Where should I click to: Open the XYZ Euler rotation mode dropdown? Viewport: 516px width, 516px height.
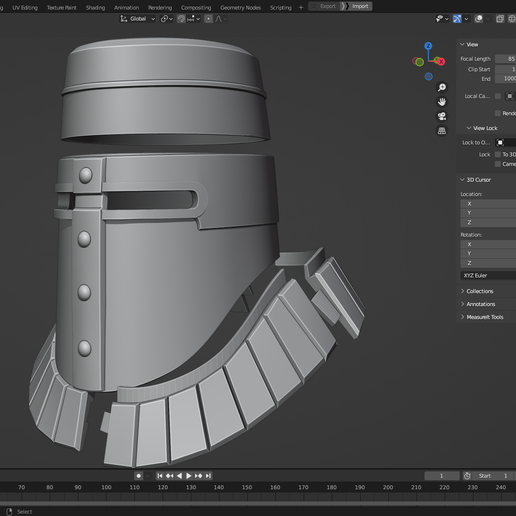point(488,275)
